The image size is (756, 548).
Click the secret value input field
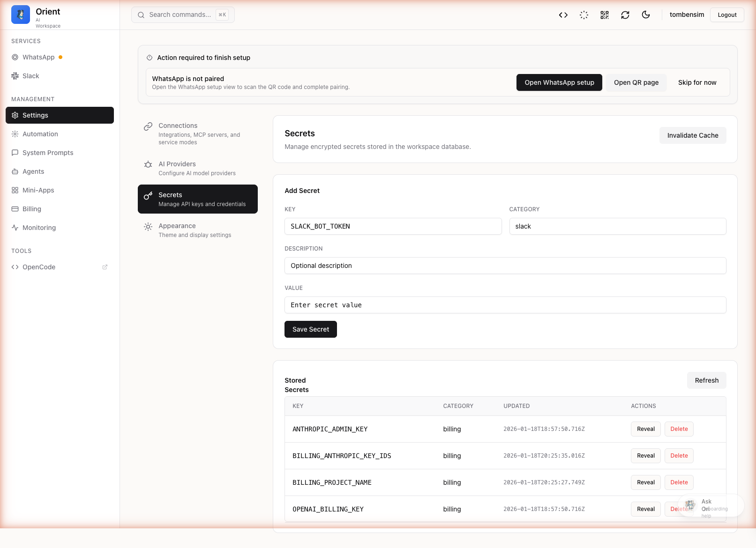[x=505, y=305]
